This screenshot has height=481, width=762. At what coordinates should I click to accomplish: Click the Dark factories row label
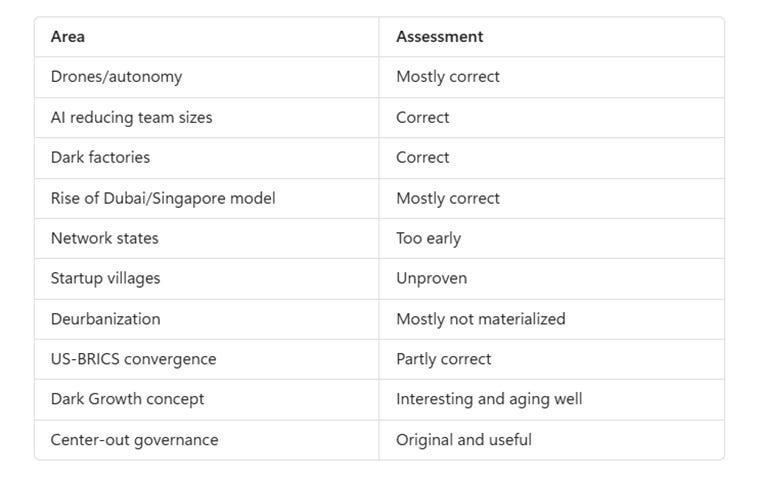(101, 157)
